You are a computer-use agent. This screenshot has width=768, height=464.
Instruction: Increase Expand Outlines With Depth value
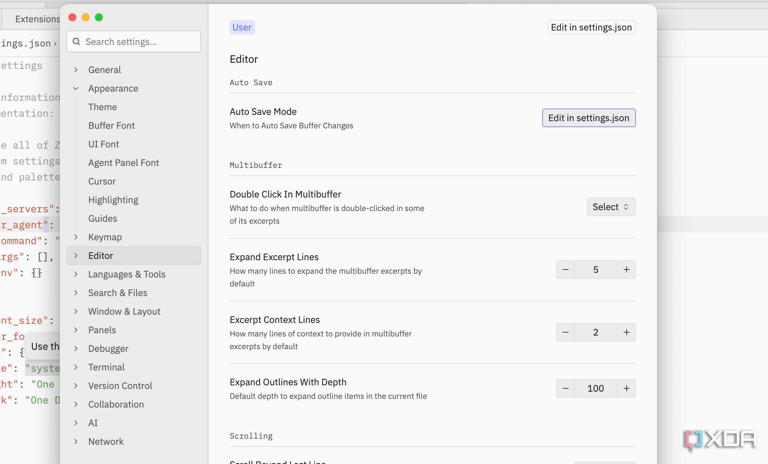tap(626, 388)
